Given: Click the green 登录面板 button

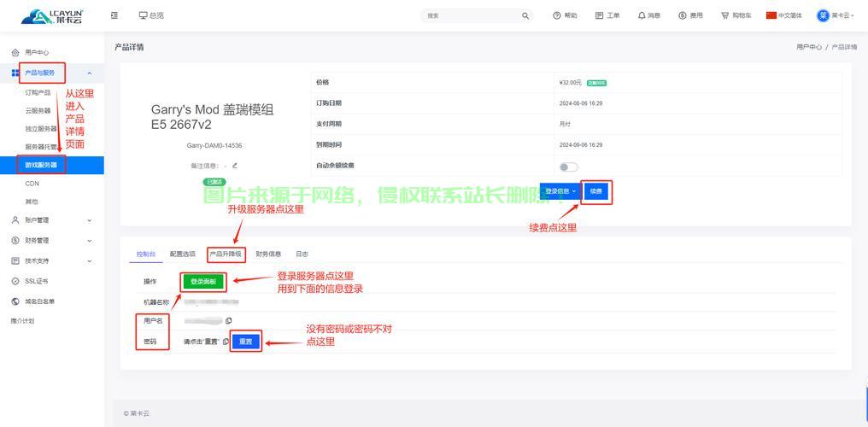Looking at the screenshot, I should click(203, 282).
